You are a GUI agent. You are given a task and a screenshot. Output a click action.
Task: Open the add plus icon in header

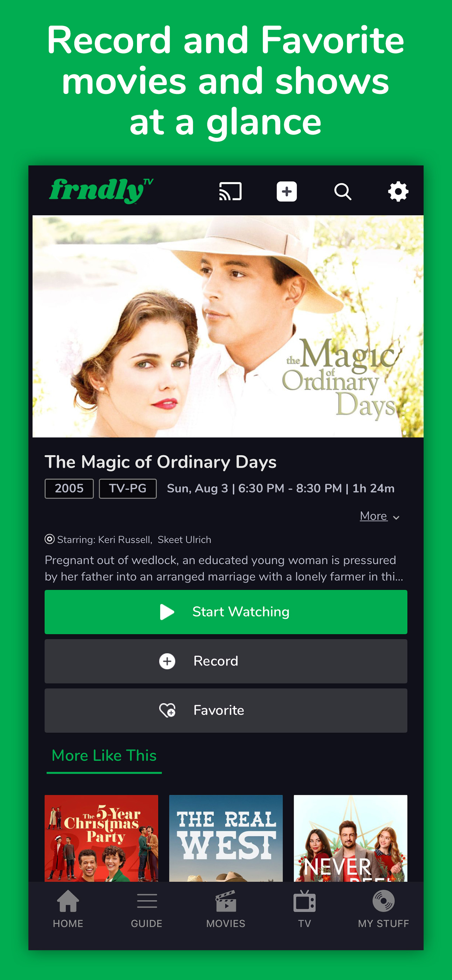[287, 191]
